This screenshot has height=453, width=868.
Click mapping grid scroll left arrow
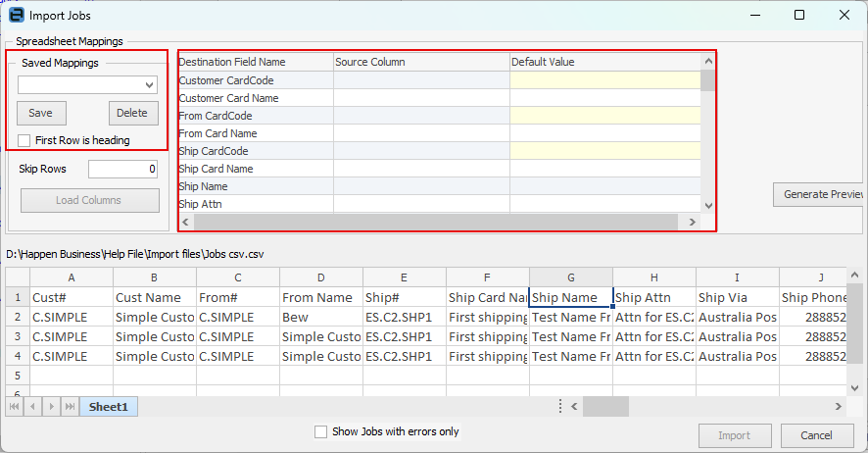point(185,222)
